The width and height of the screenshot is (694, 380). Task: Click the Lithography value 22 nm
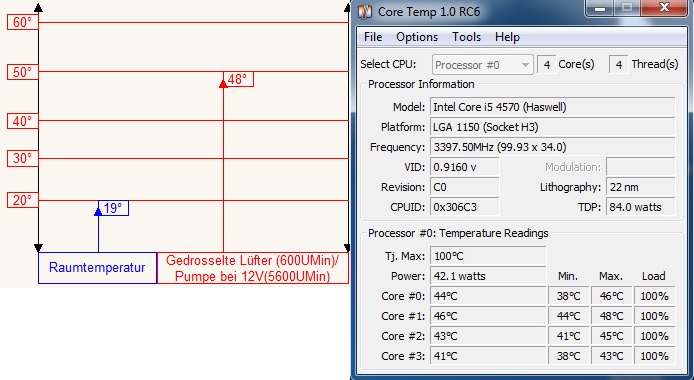click(x=640, y=187)
